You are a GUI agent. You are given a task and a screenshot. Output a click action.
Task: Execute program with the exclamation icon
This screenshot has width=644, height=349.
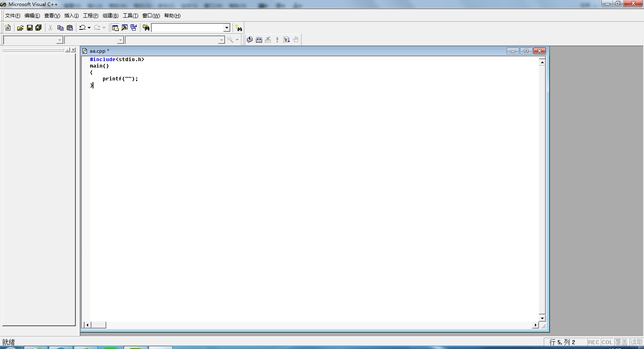click(x=277, y=39)
